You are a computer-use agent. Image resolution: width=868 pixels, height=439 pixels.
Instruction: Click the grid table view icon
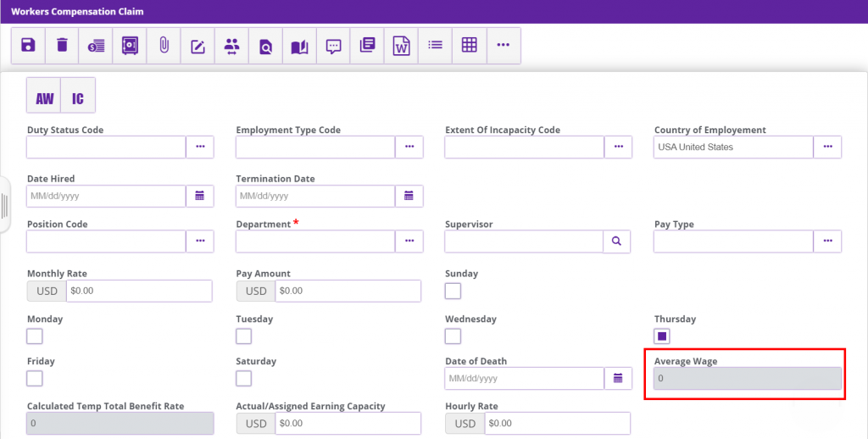(470, 46)
